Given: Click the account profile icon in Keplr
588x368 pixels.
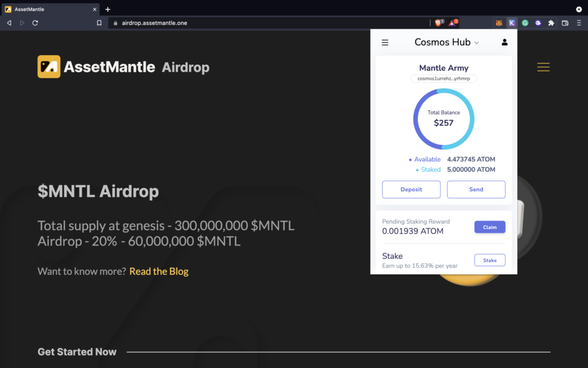Looking at the screenshot, I should tap(505, 43).
